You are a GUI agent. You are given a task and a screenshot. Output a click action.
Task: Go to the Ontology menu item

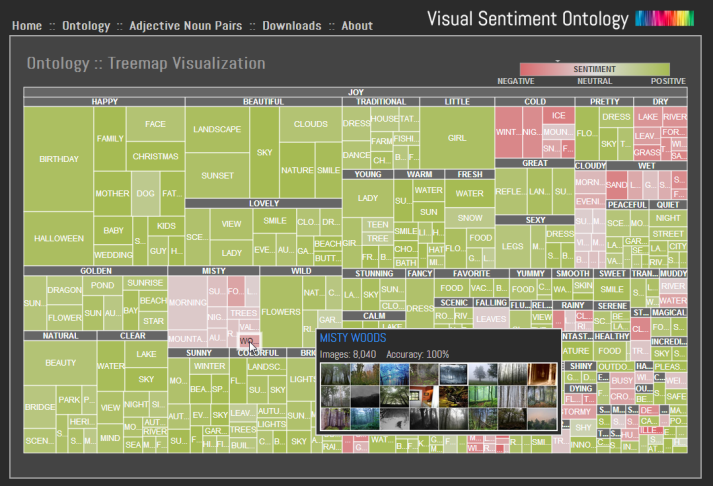pyautogui.click(x=86, y=26)
